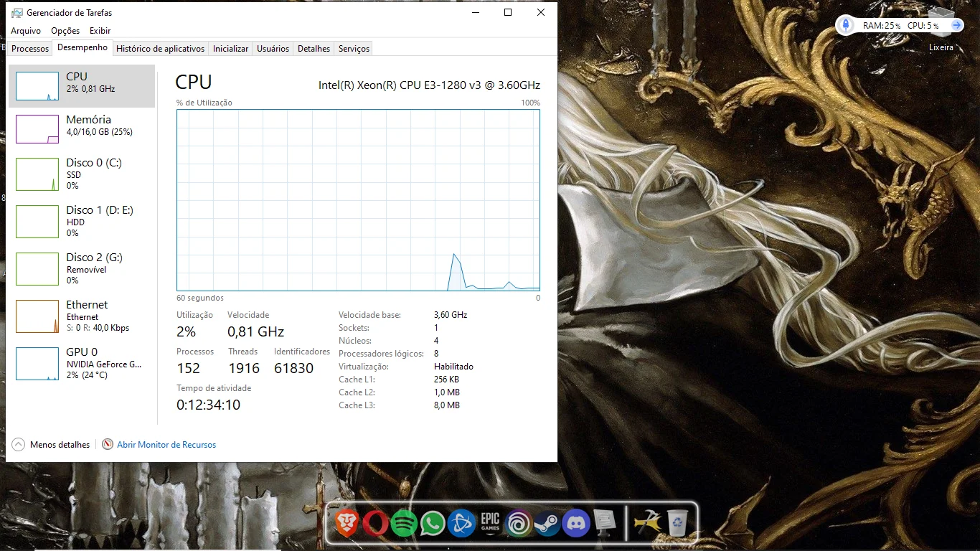This screenshot has width=980, height=551.
Task: Open the Exibir menu
Action: click(x=100, y=31)
